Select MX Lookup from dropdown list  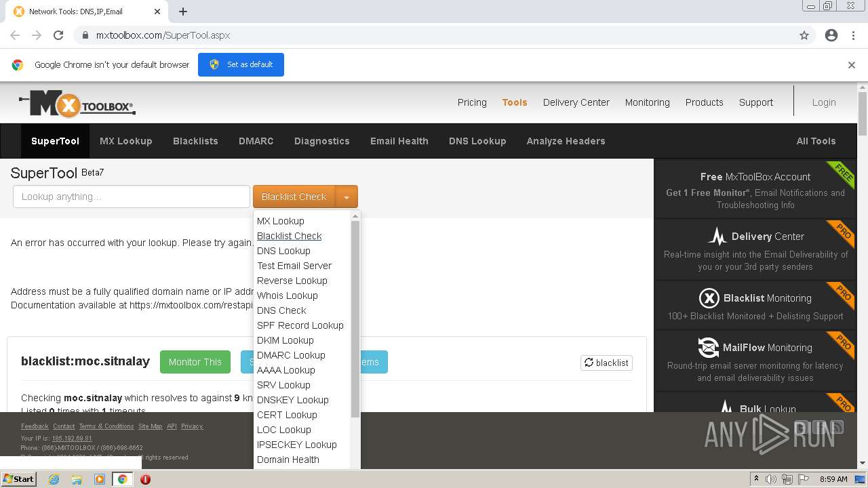[281, 221]
